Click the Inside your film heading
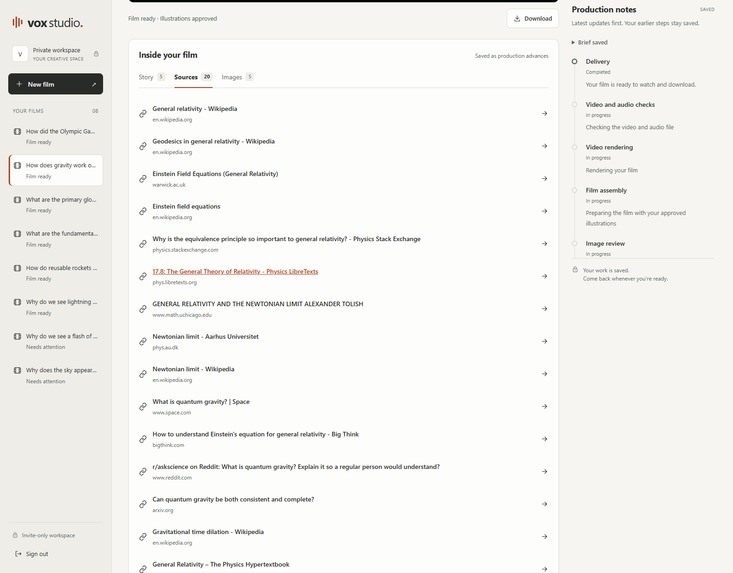 point(168,55)
